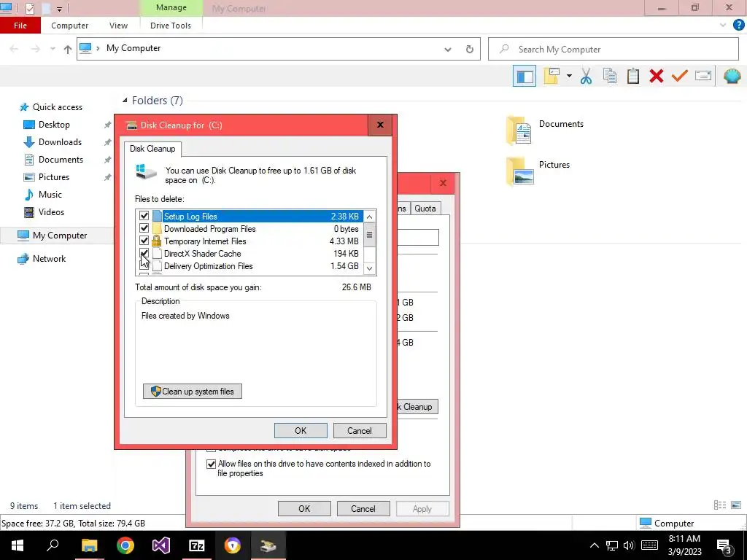Switch to Quota tab in properties window

point(425,209)
